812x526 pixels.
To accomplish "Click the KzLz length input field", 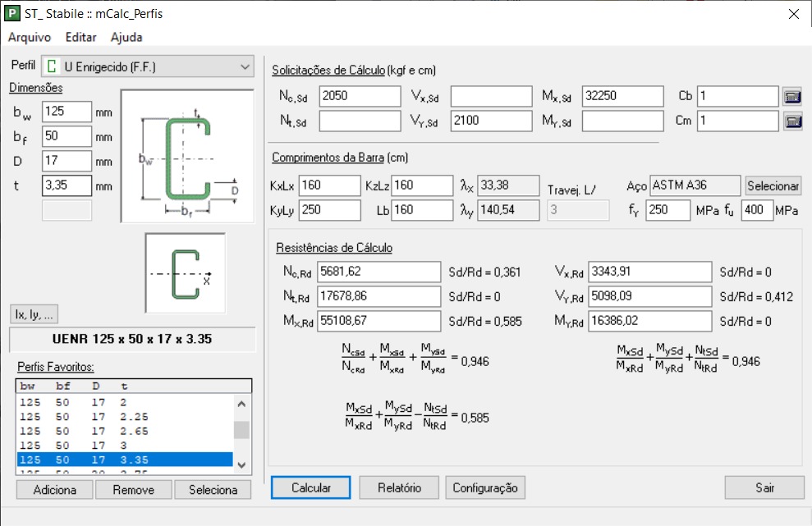I will pyautogui.click(x=422, y=185).
